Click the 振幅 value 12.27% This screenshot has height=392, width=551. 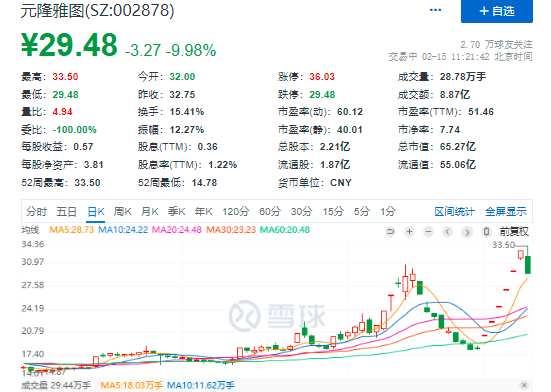(187, 130)
